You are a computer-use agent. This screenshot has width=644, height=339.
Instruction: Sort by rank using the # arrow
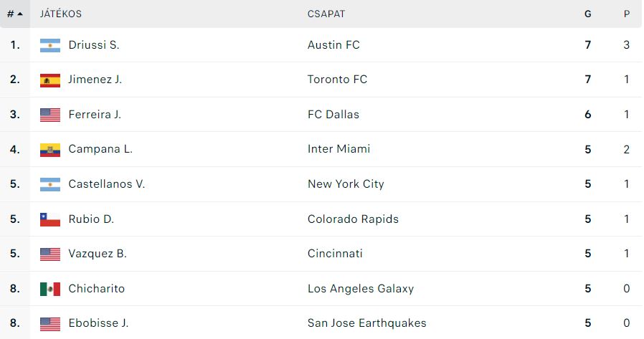point(15,14)
